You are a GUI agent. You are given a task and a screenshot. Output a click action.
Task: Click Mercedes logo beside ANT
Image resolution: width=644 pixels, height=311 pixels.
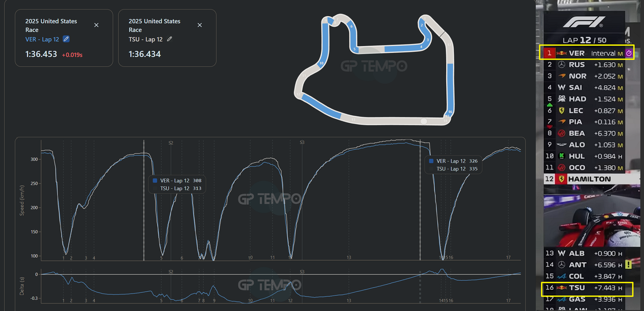[561, 265]
